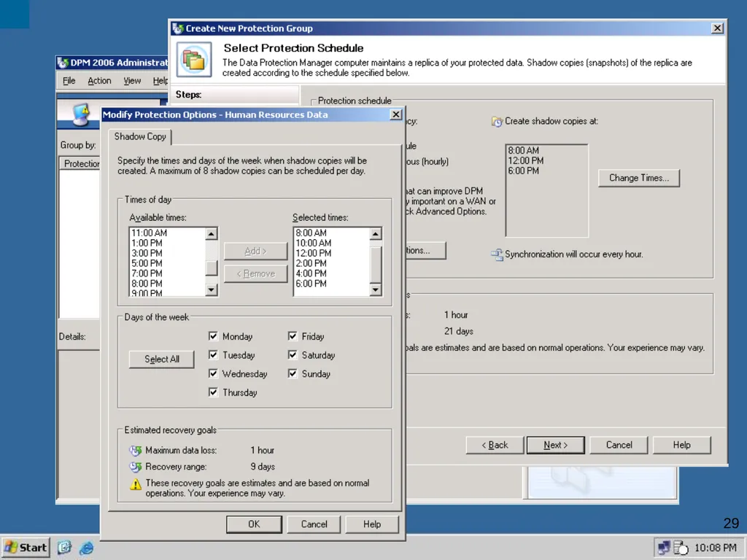Toggle the Wednesday checkbox

pyautogui.click(x=213, y=373)
